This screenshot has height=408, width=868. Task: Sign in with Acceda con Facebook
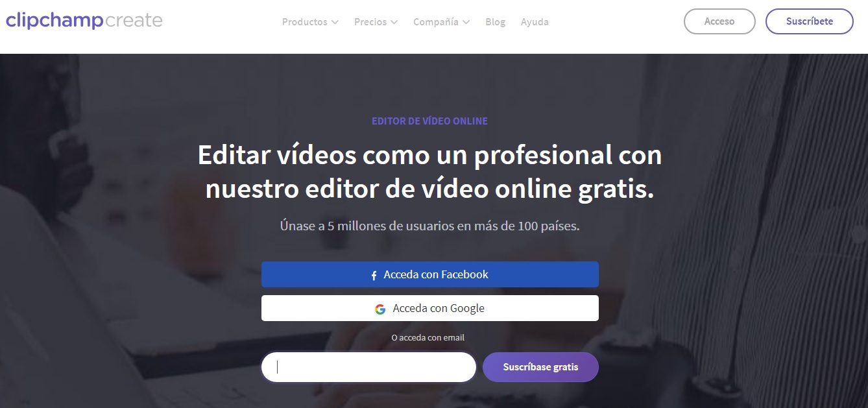[430, 274]
